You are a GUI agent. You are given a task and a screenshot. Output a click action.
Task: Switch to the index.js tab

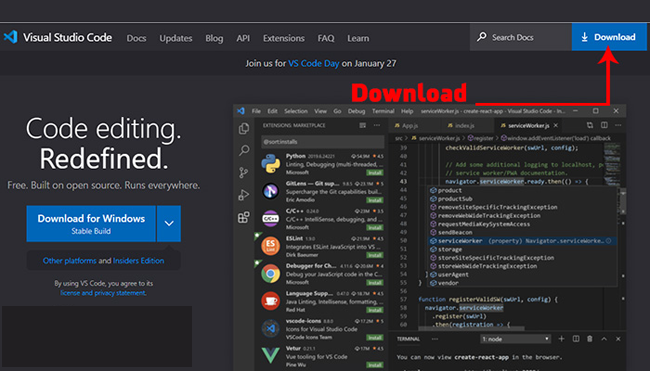point(465,125)
